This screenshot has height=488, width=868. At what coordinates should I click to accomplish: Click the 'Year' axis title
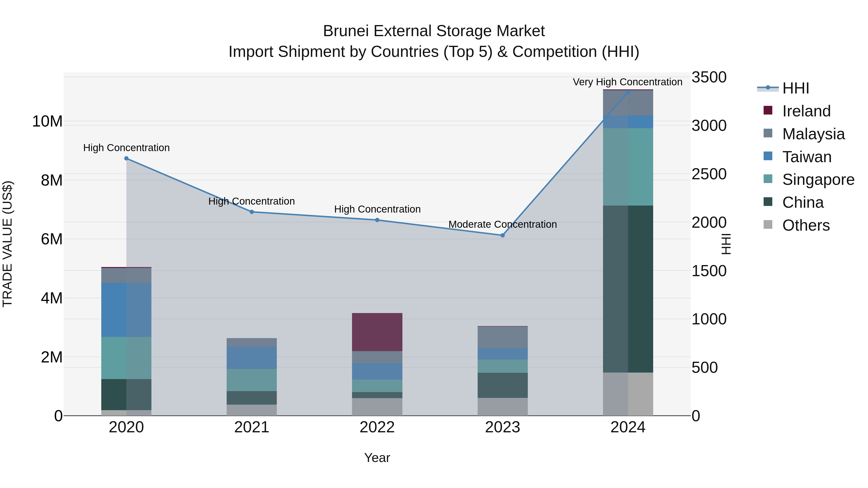tap(377, 458)
